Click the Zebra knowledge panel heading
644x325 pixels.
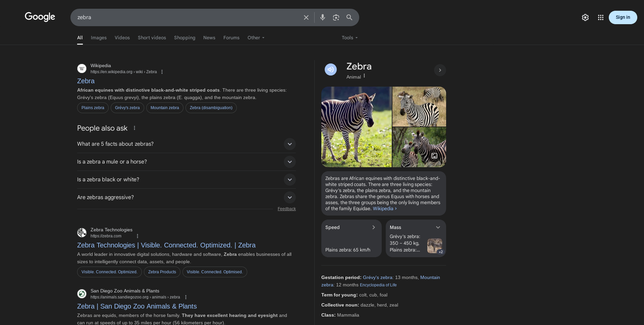359,66
